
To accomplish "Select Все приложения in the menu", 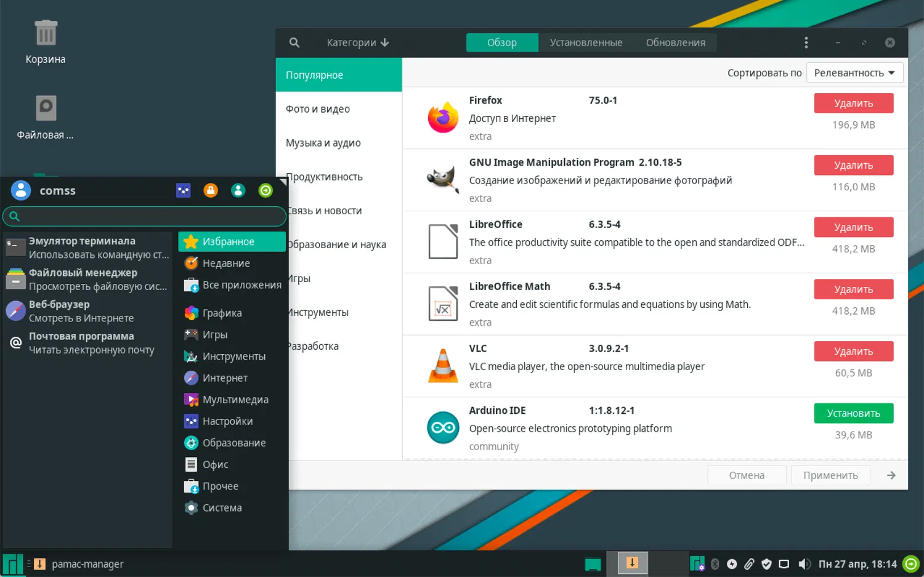I will tap(232, 284).
